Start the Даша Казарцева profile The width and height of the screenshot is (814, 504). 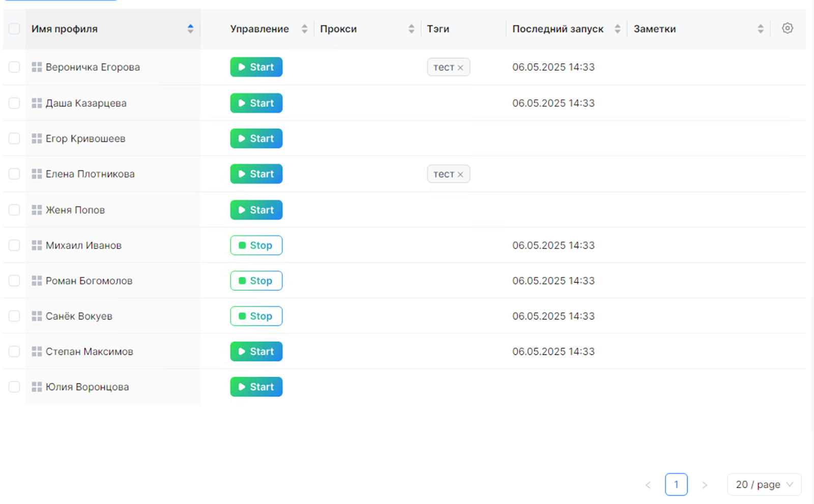pos(256,103)
